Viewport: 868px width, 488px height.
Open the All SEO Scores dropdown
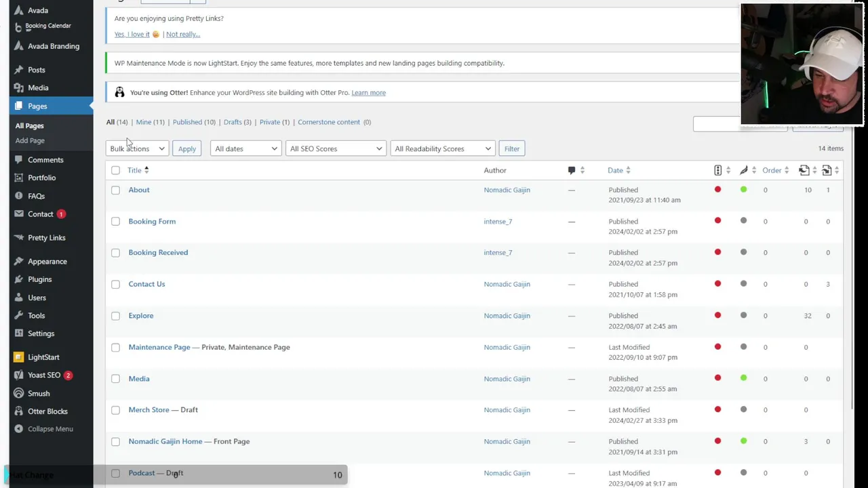335,148
